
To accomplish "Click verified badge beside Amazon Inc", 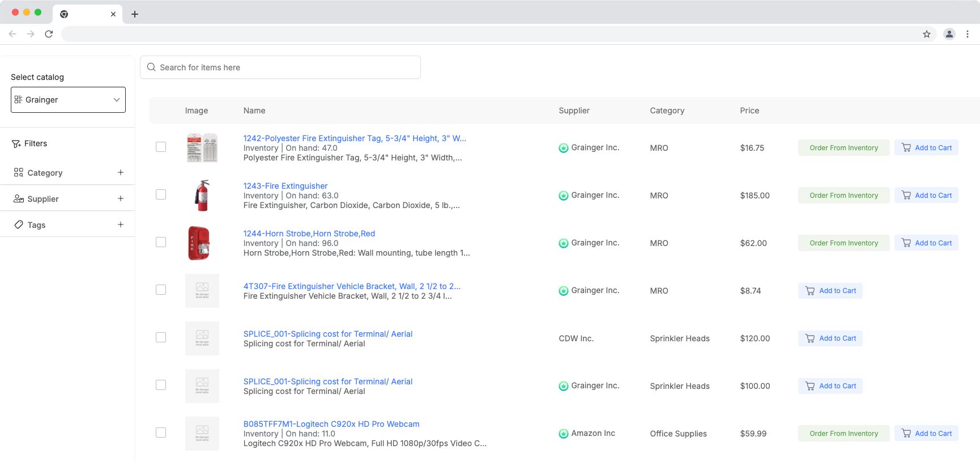I will tap(564, 434).
